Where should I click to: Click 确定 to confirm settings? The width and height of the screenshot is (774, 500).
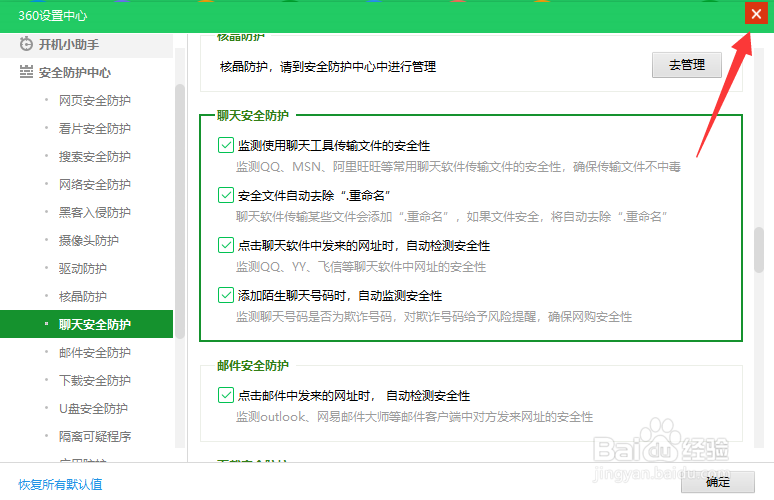[x=718, y=482]
